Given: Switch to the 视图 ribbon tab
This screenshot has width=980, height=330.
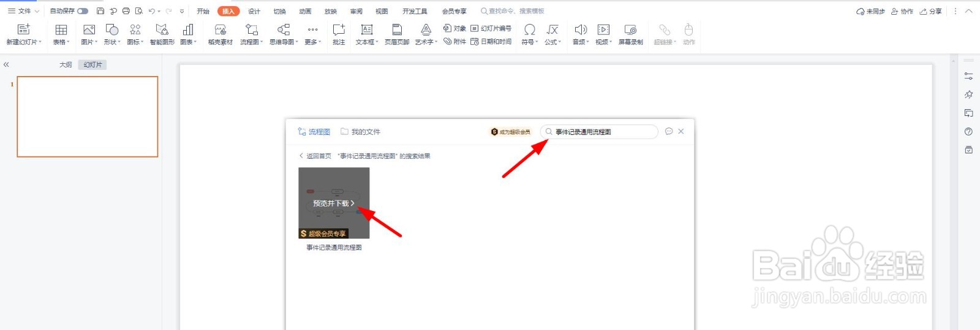Looking at the screenshot, I should pyautogui.click(x=382, y=11).
